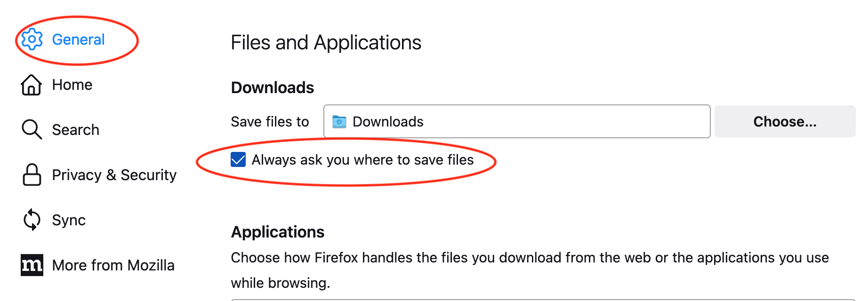Click the Search magnifying glass icon
The height and width of the screenshot is (301, 868).
32,130
